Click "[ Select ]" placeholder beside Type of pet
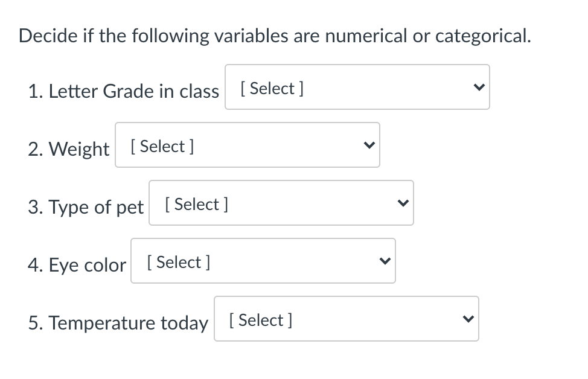The image size is (588, 379). 196,204
